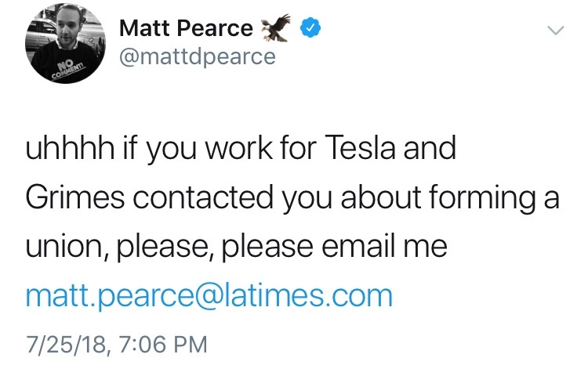Viewport: 588px width, 365px height.
Task: Click the eagle emoji beside the name
Action: tap(280, 30)
